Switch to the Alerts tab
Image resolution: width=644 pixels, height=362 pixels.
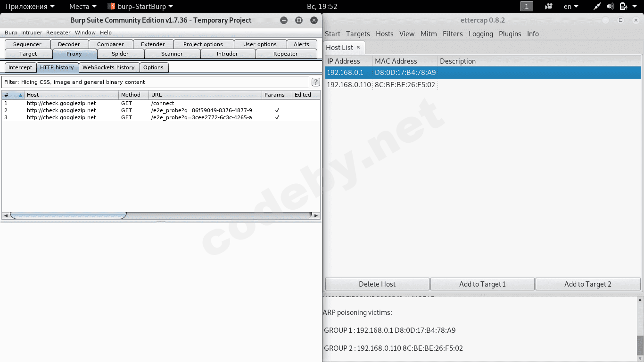(302, 44)
